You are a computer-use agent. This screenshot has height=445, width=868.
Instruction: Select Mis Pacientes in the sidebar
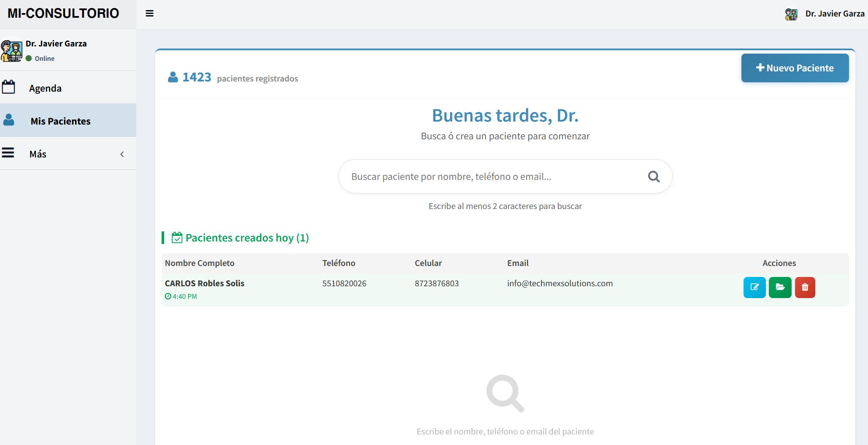click(68, 120)
